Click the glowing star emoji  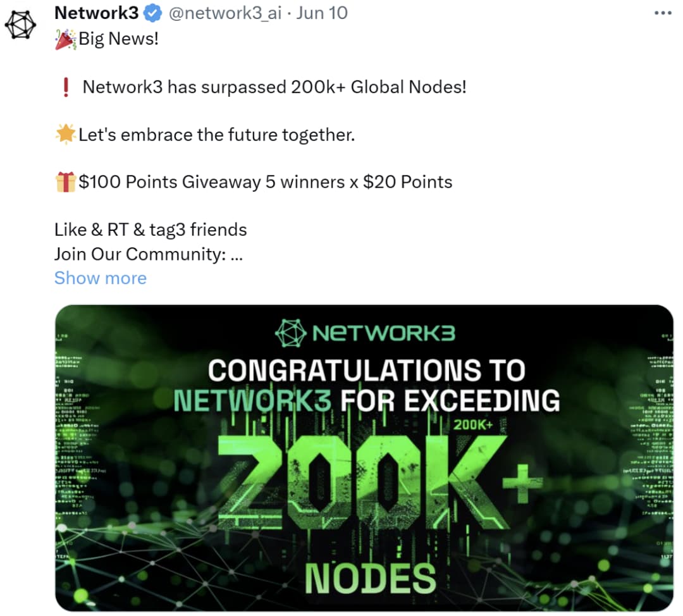click(x=66, y=134)
